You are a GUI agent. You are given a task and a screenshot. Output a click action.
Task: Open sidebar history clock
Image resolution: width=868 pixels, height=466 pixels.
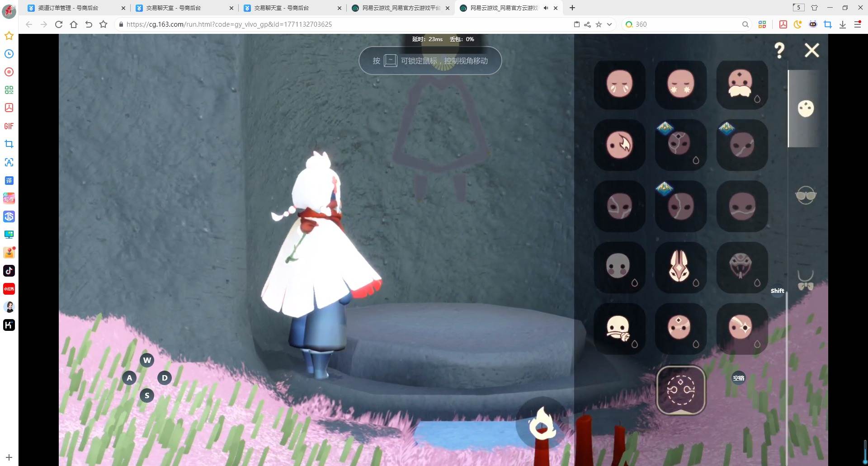pos(9,54)
